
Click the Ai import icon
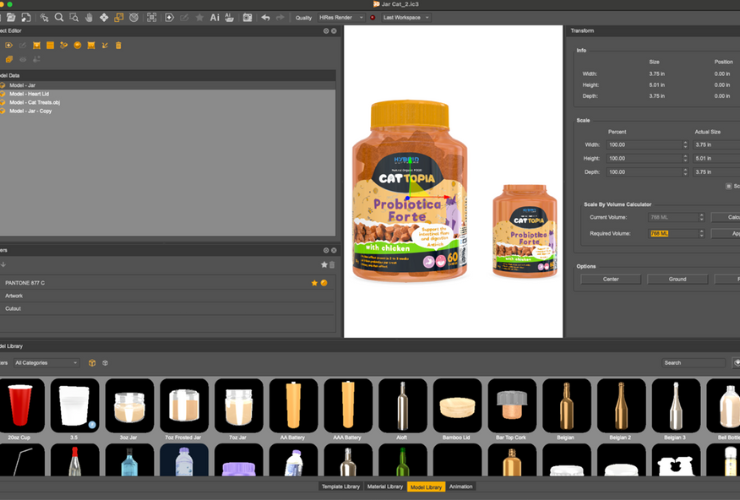tap(214, 17)
